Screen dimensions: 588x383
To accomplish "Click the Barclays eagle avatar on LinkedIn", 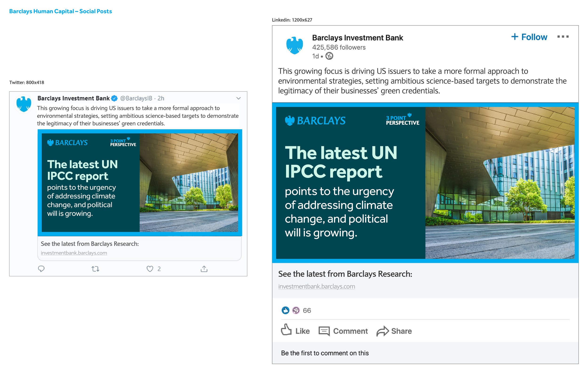I will pos(294,45).
